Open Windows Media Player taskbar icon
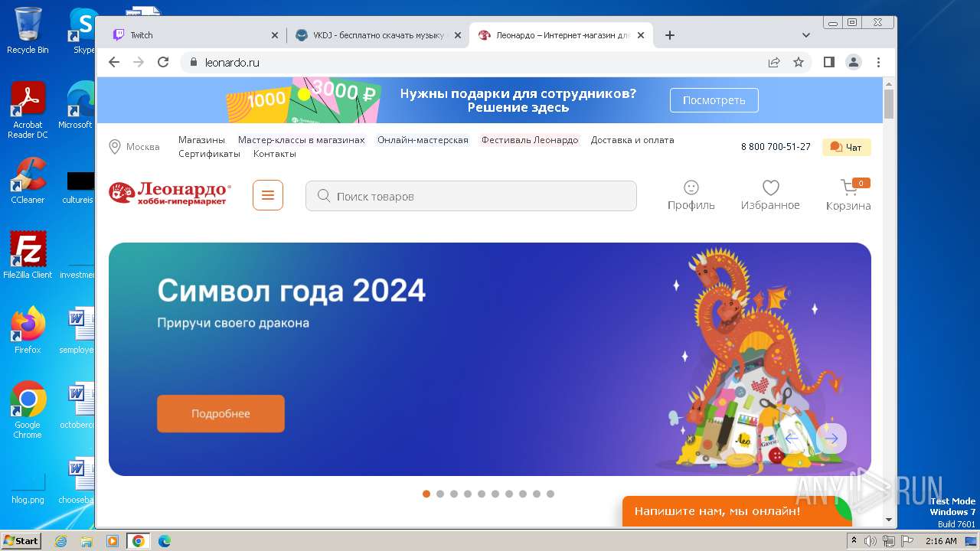The image size is (980, 551). click(113, 541)
